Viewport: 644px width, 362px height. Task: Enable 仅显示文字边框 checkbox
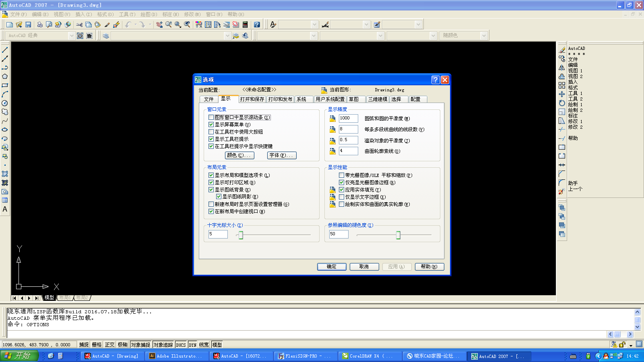point(341,197)
